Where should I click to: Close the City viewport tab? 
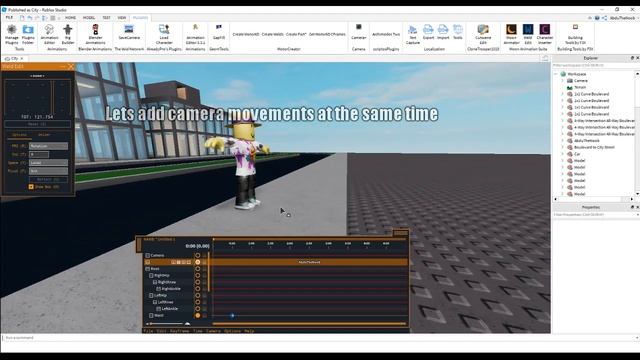(22, 58)
